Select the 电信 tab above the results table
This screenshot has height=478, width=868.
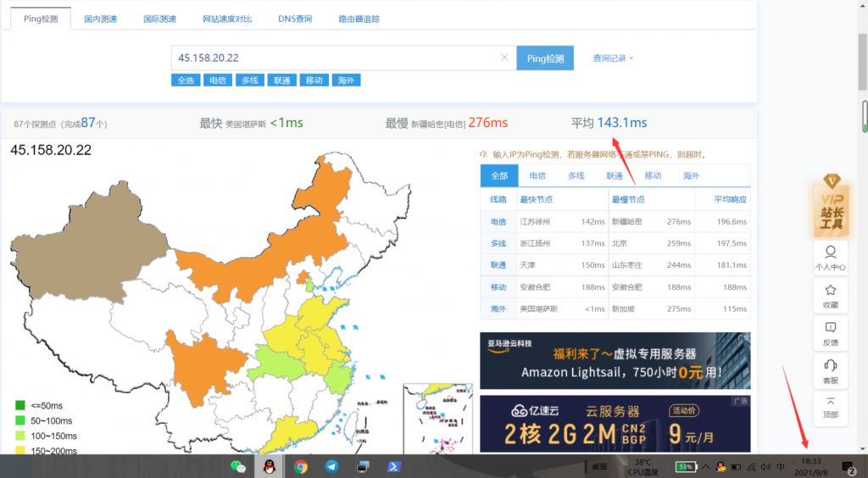(x=537, y=175)
